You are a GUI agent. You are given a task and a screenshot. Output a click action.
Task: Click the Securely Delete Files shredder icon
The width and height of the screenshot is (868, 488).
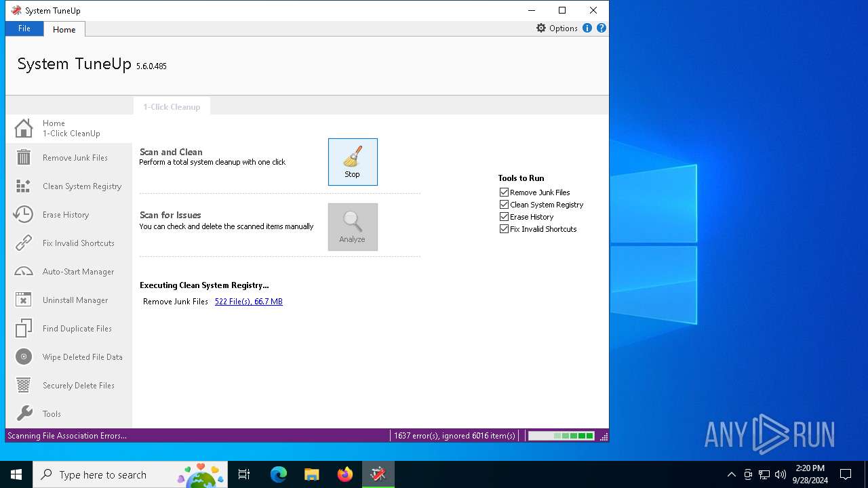[x=24, y=385]
